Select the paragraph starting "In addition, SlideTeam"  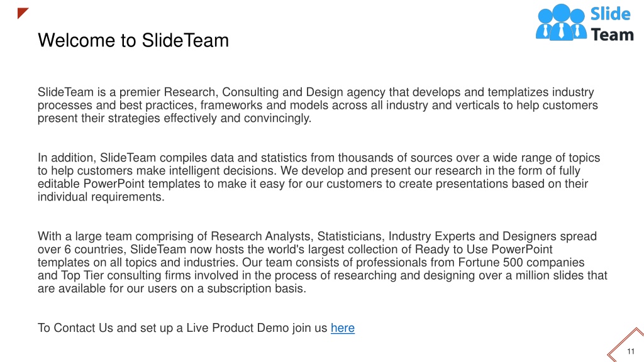tap(319, 177)
